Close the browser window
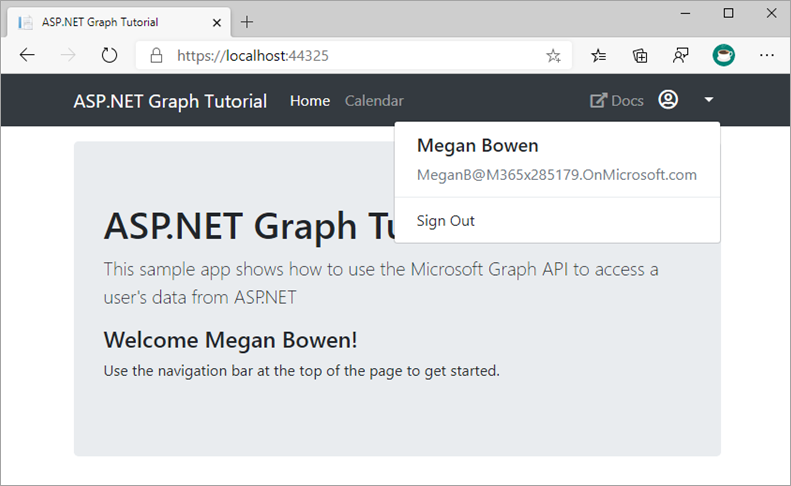 coord(771,13)
